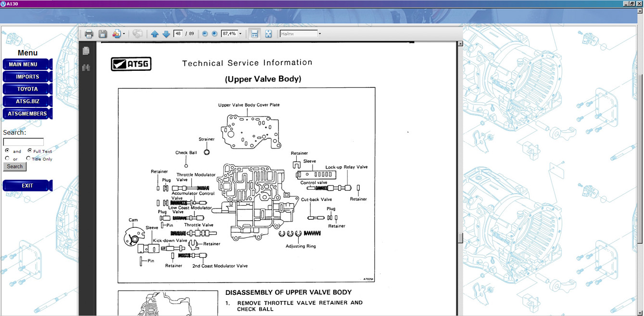
Task: Open the binoculars search panel
Action: 86,68
